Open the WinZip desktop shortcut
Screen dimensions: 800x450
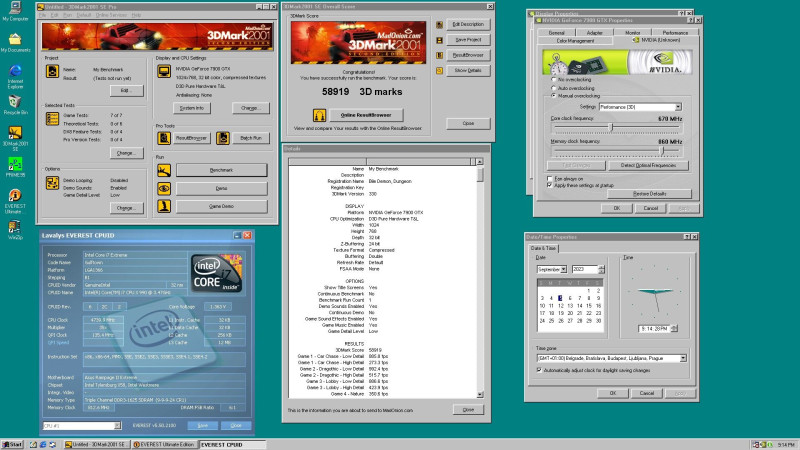coord(15,230)
